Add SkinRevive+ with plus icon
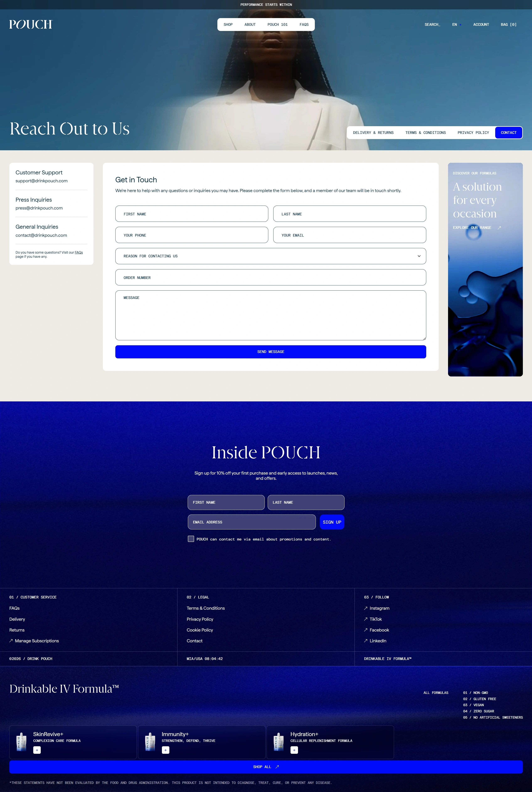 pos(37,750)
